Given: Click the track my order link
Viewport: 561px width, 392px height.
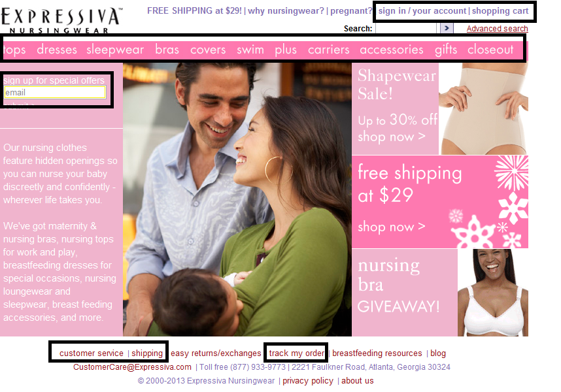Looking at the screenshot, I should [297, 353].
